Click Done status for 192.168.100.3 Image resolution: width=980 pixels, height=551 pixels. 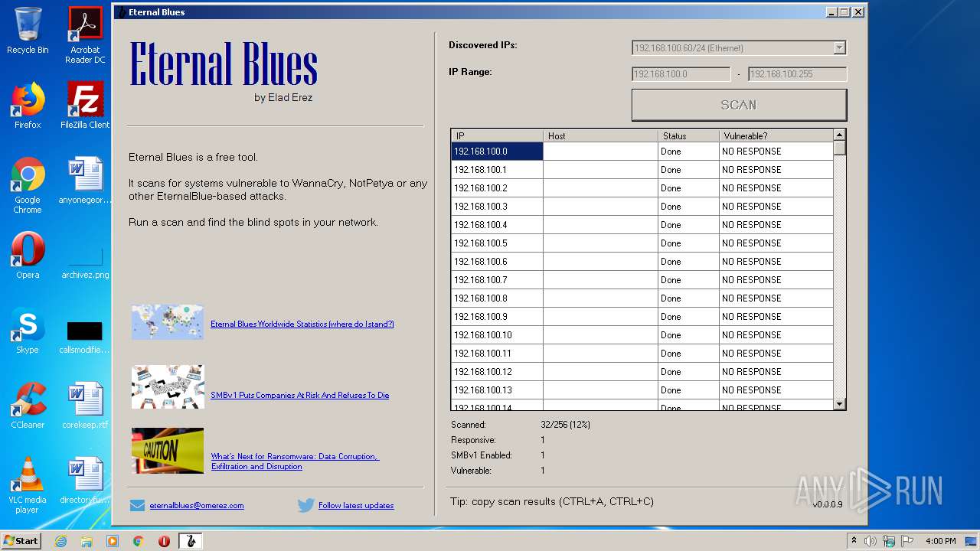pyautogui.click(x=688, y=207)
